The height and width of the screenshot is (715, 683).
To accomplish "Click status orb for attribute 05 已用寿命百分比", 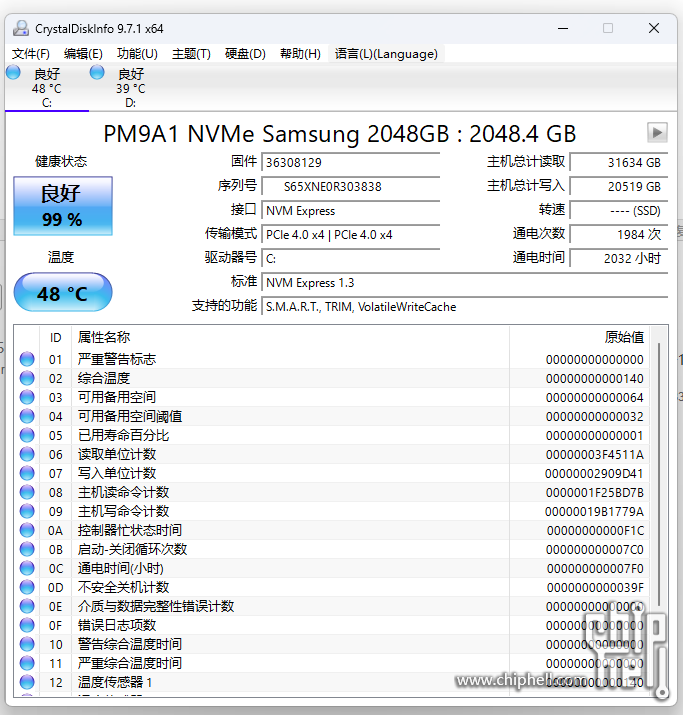I will (28, 435).
